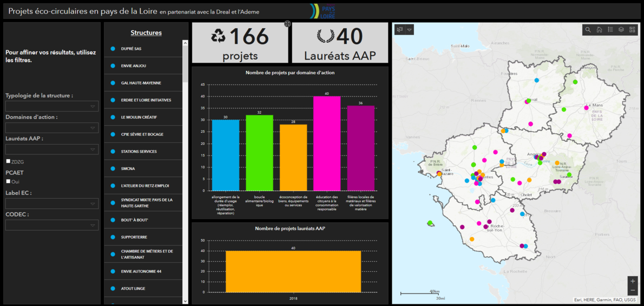Click the blue bullet of BOUT' À BOUT'
Image resolution: width=644 pixels, height=306 pixels.
113,220
